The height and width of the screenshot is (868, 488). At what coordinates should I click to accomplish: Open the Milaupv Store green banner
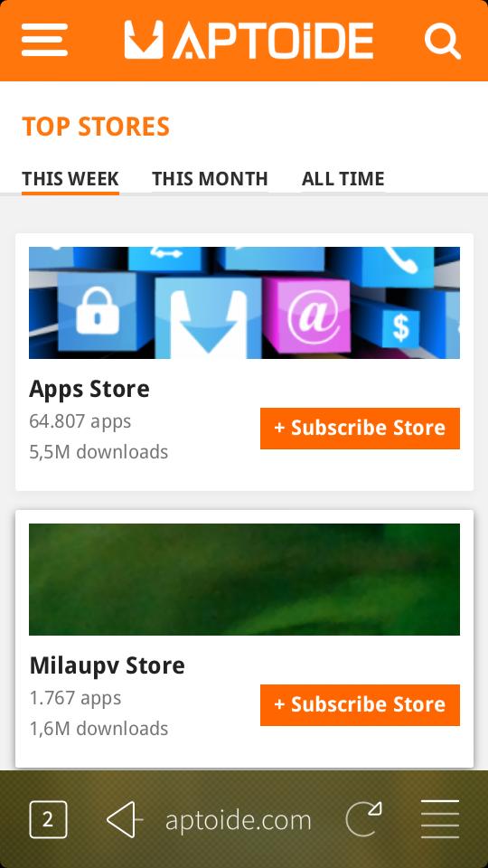pyautogui.click(x=244, y=579)
